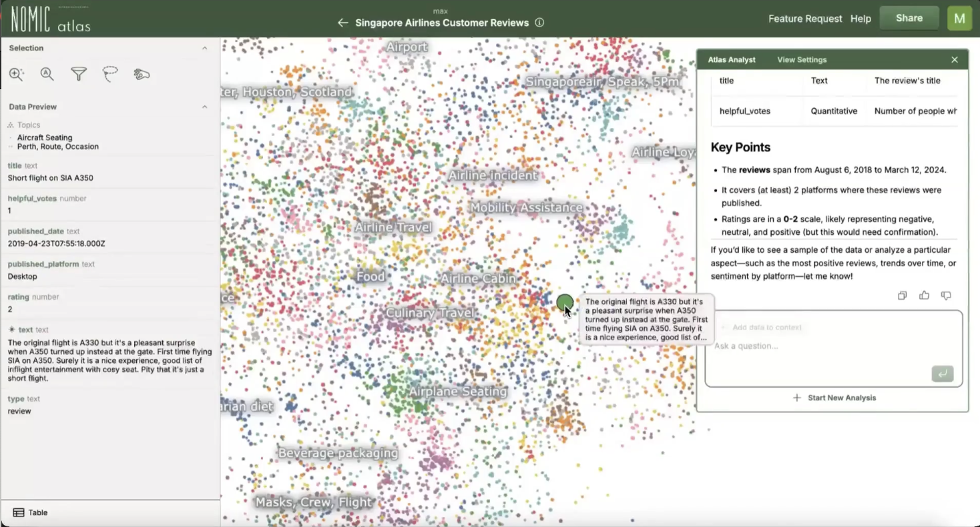Choose the hand cherry-pick selection tool
This screenshot has width=980, height=527.
142,74
